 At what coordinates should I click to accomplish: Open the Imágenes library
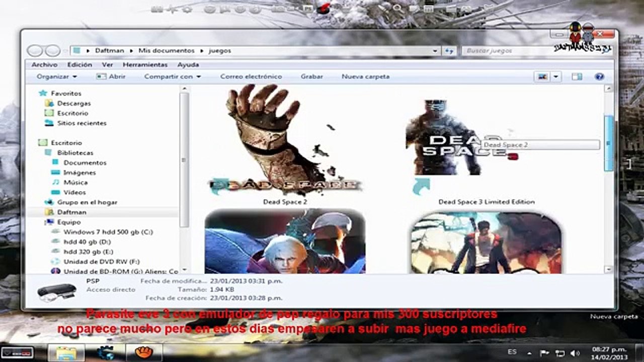79,172
